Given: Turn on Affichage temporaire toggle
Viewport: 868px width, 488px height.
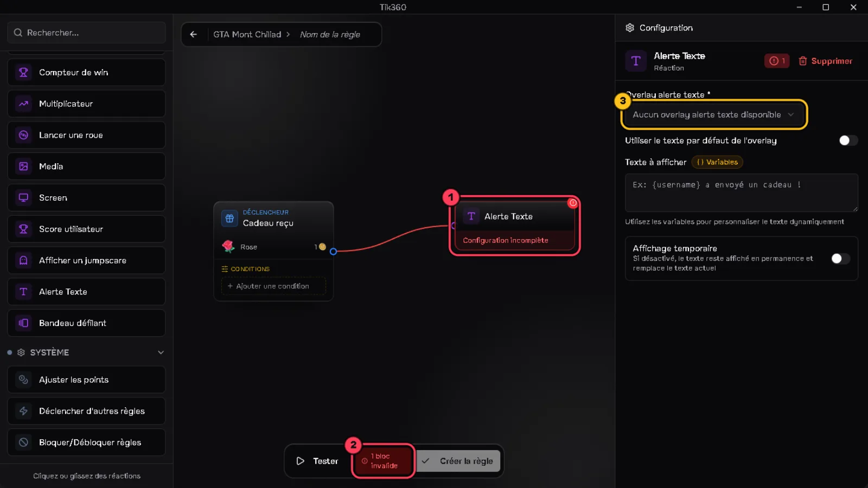Looking at the screenshot, I should click(x=841, y=259).
